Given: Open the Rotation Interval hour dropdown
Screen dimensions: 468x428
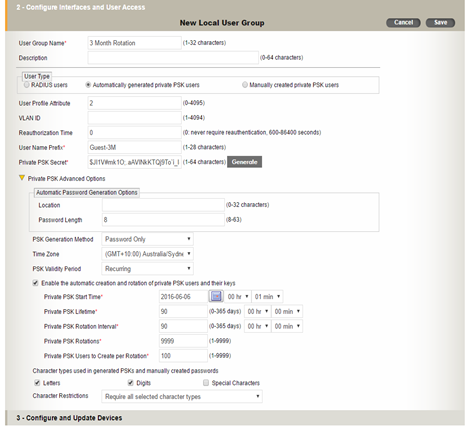Looking at the screenshot, I should [x=258, y=326].
